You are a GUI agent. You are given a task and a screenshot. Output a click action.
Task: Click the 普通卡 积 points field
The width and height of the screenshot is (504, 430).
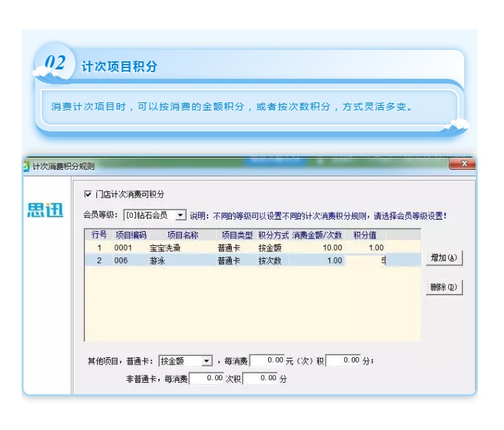(x=344, y=361)
